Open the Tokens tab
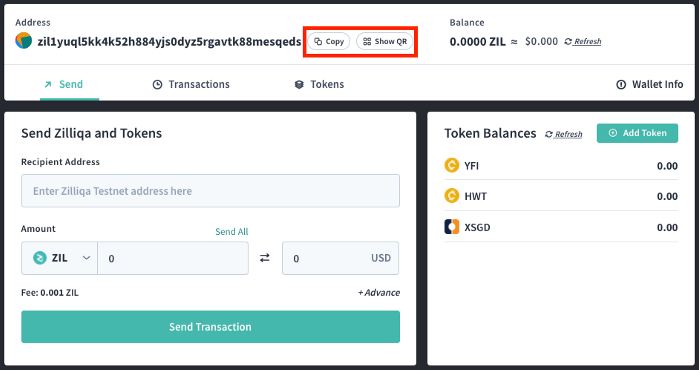Screen dimensions: 699x370 click(320, 84)
